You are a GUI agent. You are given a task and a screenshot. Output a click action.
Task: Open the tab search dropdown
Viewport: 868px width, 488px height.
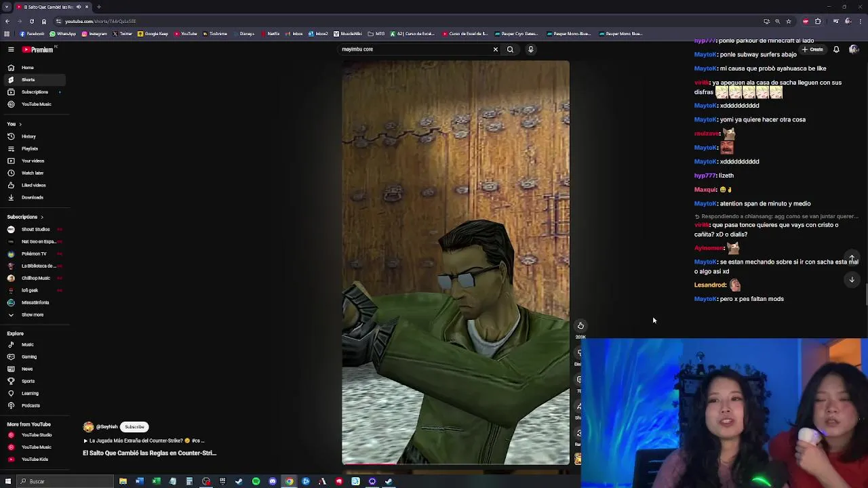coord(7,7)
